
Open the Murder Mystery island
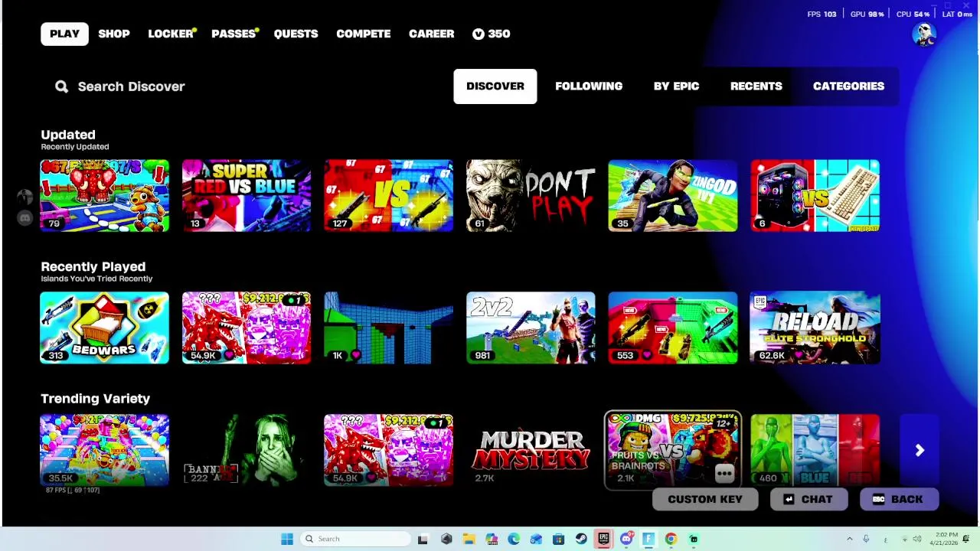(x=531, y=450)
